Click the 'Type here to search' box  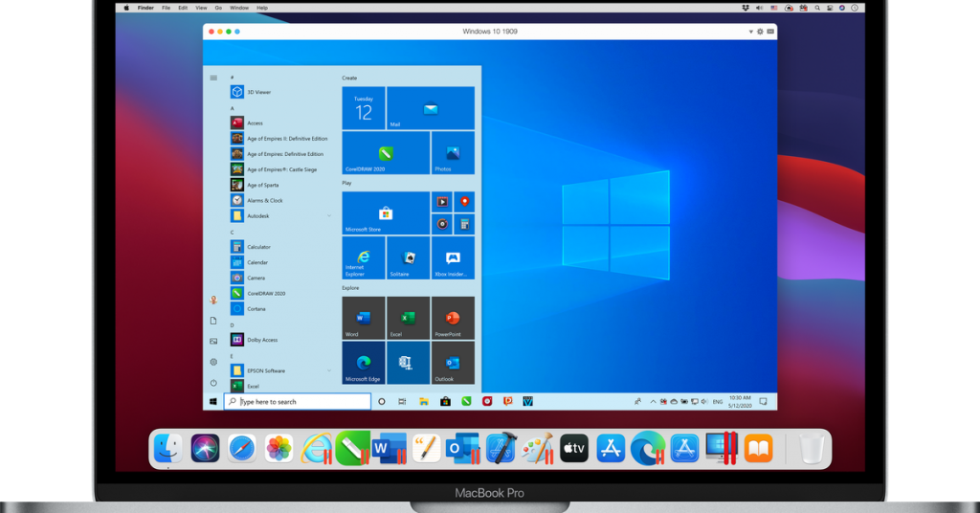[298, 402]
